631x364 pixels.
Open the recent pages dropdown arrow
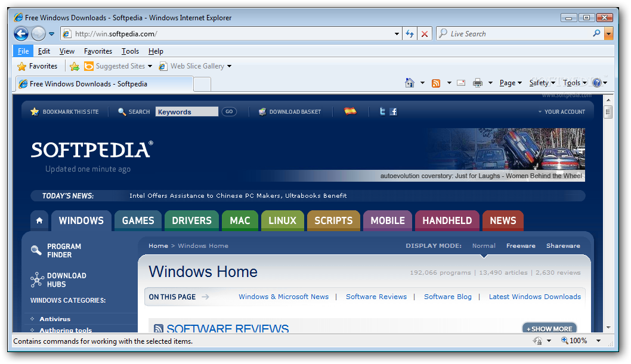coord(51,34)
